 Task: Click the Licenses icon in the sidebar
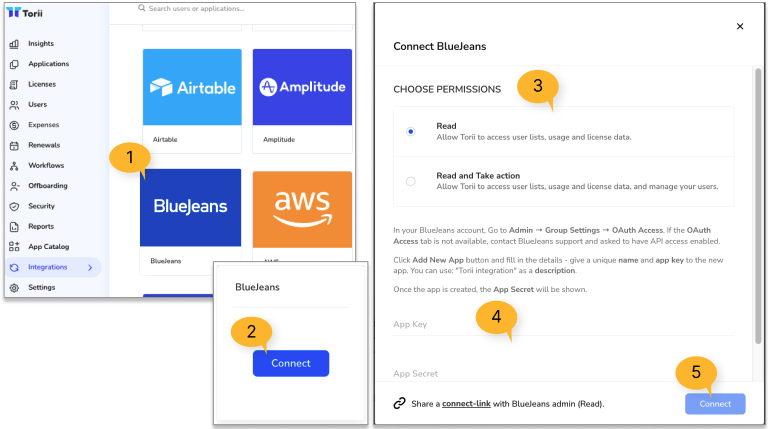[14, 85]
